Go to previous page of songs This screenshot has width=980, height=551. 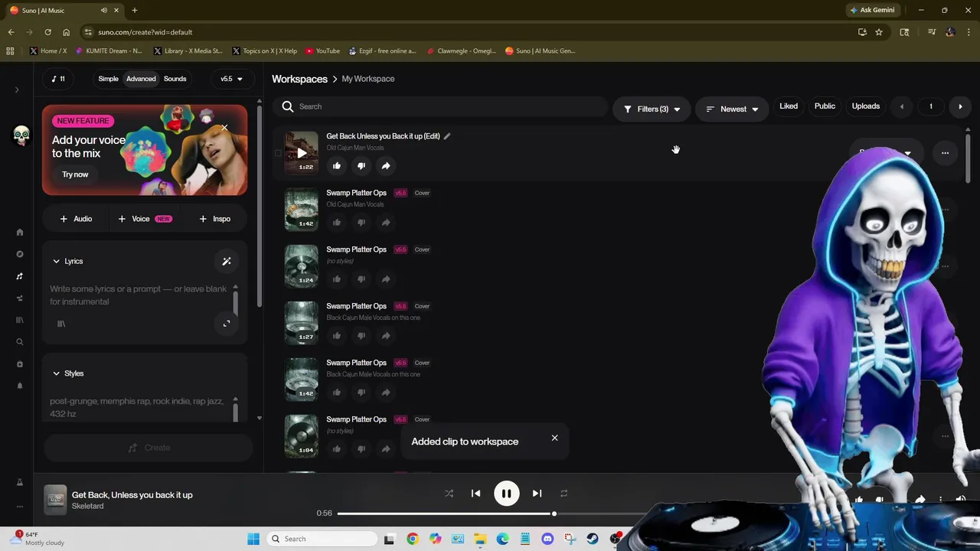tap(902, 106)
